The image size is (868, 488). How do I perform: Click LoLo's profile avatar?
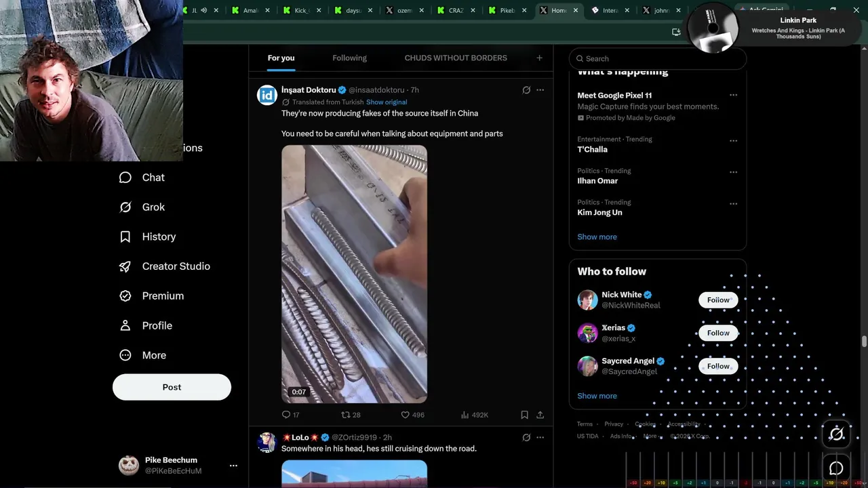(267, 443)
